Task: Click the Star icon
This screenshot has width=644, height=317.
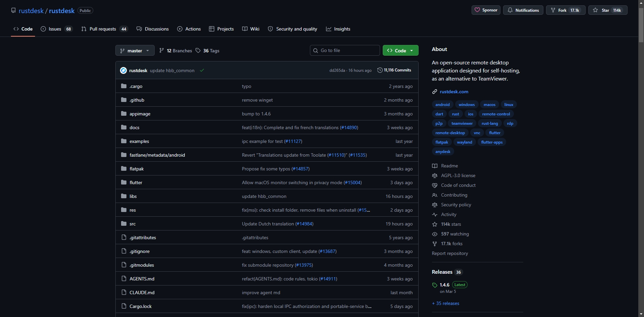Action: click(595, 10)
